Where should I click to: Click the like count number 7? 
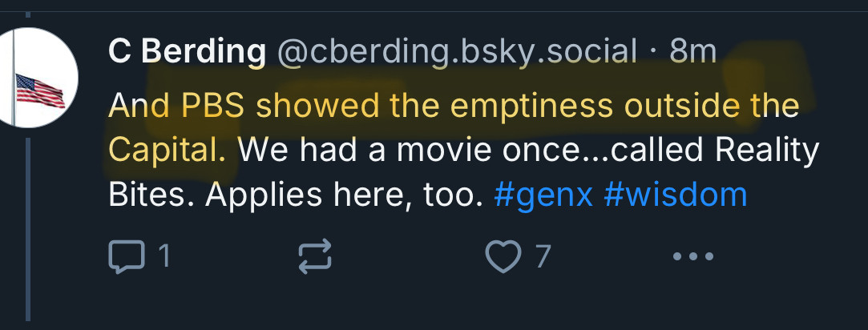point(543,256)
